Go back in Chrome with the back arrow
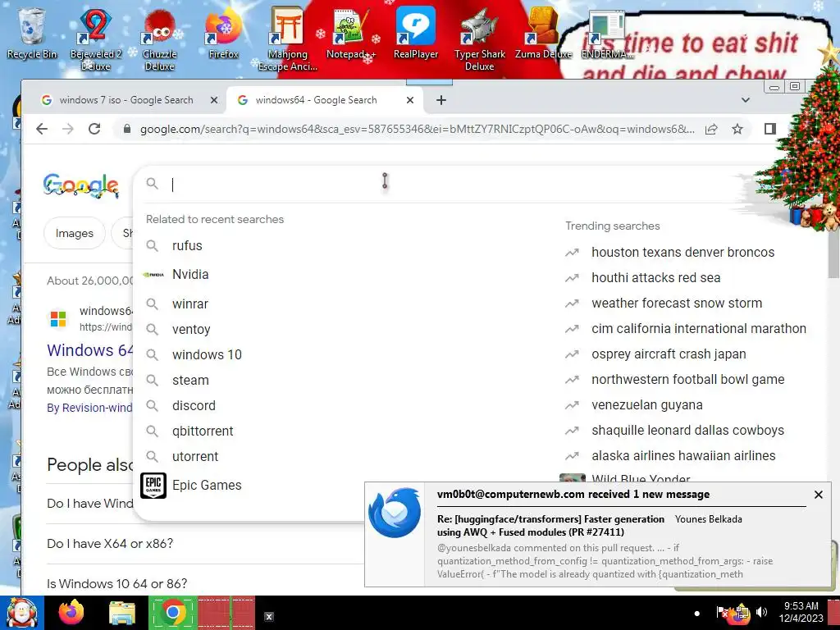The height and width of the screenshot is (630, 840). click(42, 129)
